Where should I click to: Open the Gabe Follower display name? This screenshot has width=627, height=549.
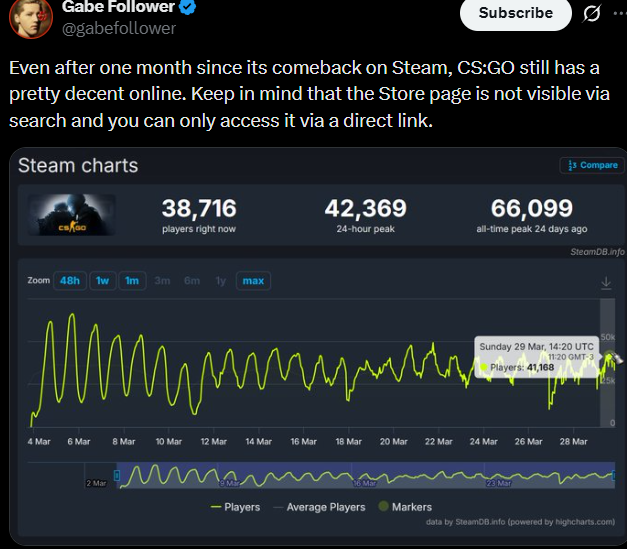(118, 6)
